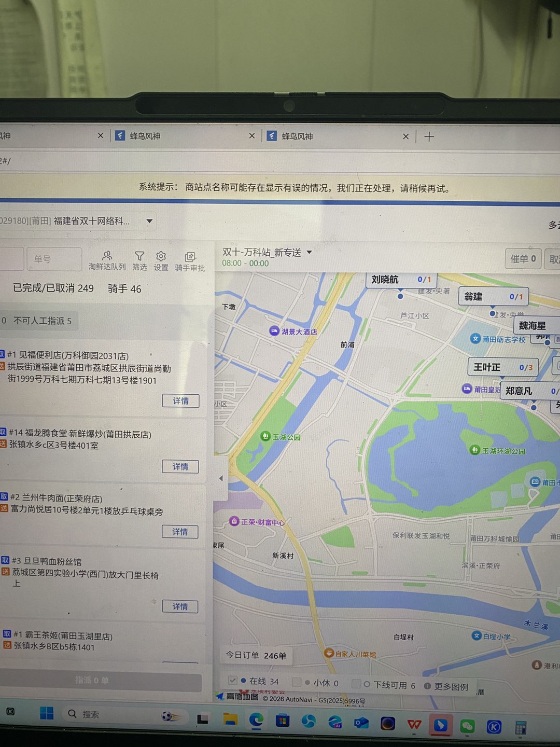Click order #1 霸王茶姬(莆田玉湖里店)
560x747 pixels.
(63, 635)
